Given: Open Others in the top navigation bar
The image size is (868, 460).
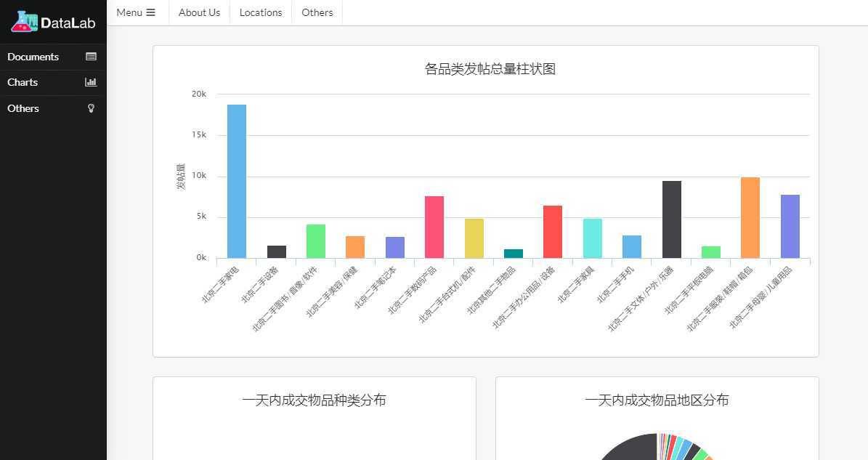Looking at the screenshot, I should pos(317,12).
